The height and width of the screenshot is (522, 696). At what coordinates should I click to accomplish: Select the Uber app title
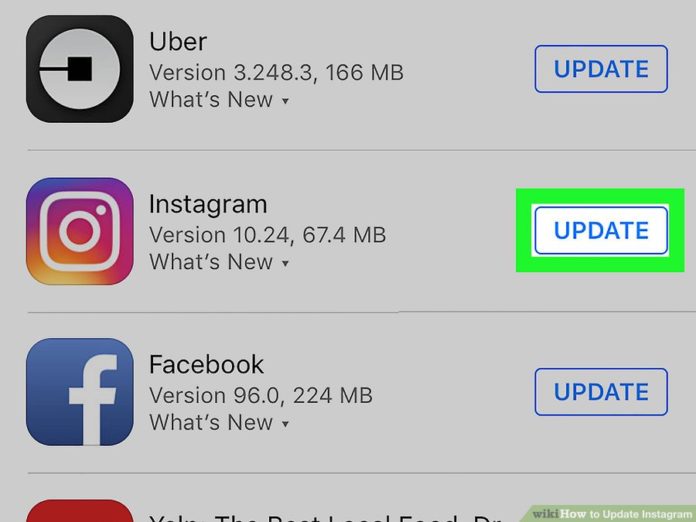pos(178,42)
